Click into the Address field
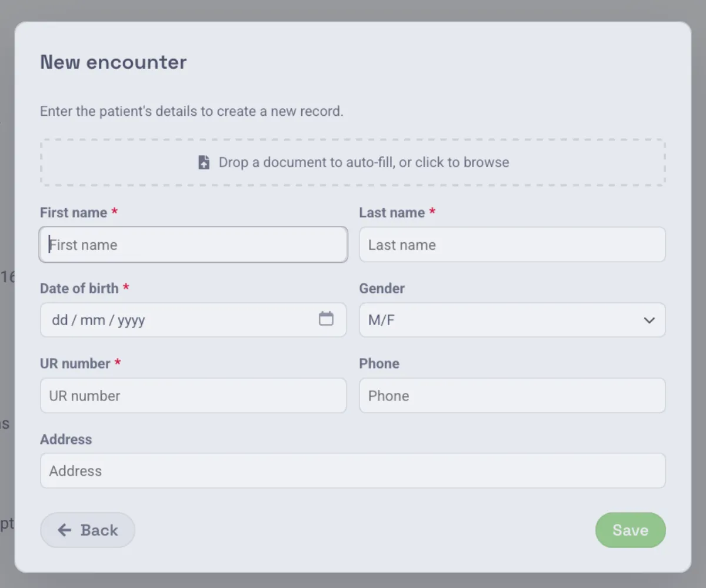Screen dimensions: 706x588 pos(353,470)
